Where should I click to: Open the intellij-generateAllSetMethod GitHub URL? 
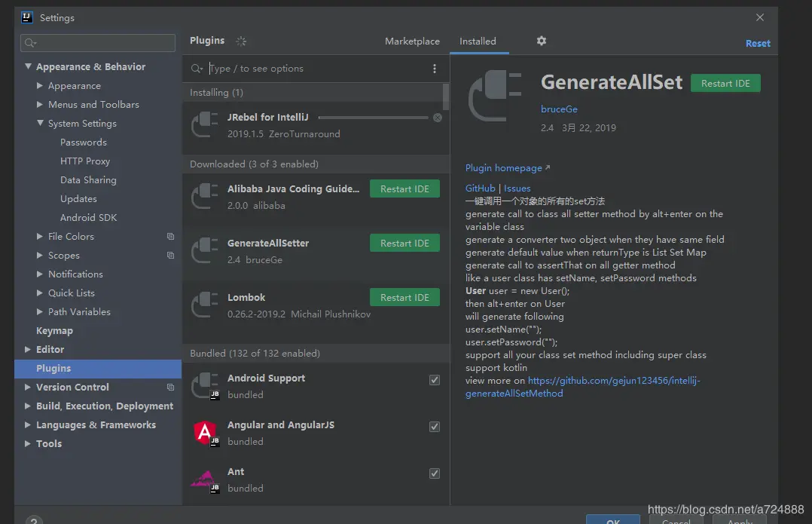582,387
